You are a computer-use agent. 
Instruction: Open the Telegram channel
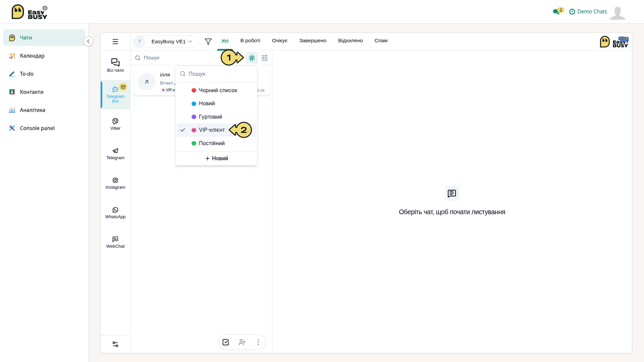(115, 154)
